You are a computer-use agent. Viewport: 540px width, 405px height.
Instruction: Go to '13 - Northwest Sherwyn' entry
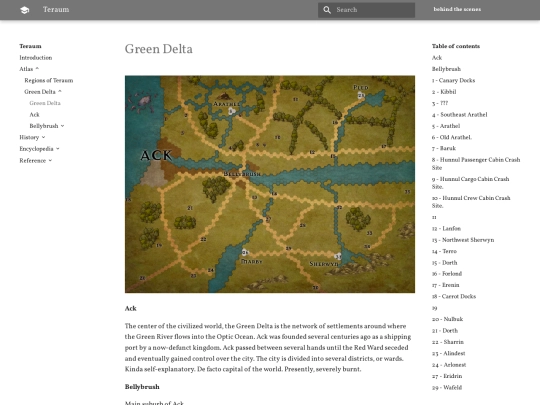tap(463, 240)
